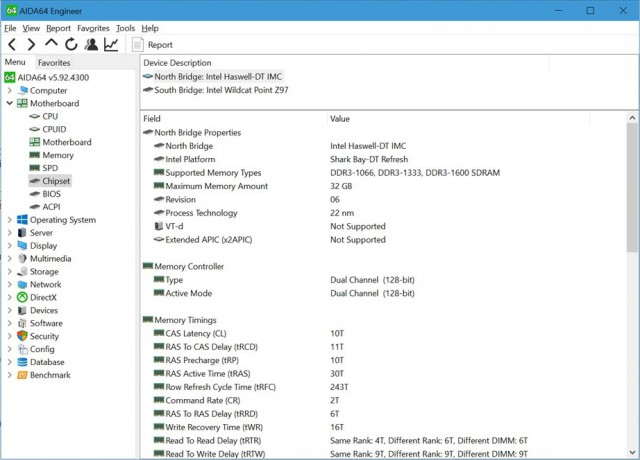Select the CPU item icon in tree

click(35, 116)
